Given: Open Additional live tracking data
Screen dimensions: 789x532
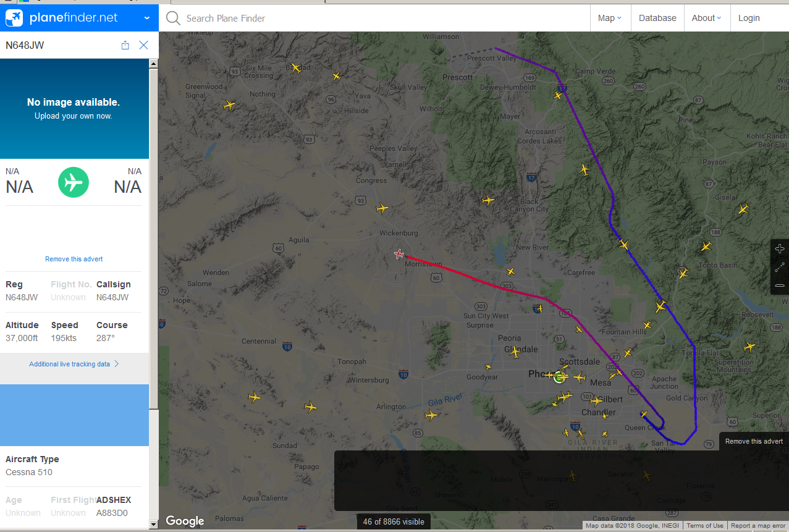Looking at the screenshot, I should 74,364.
